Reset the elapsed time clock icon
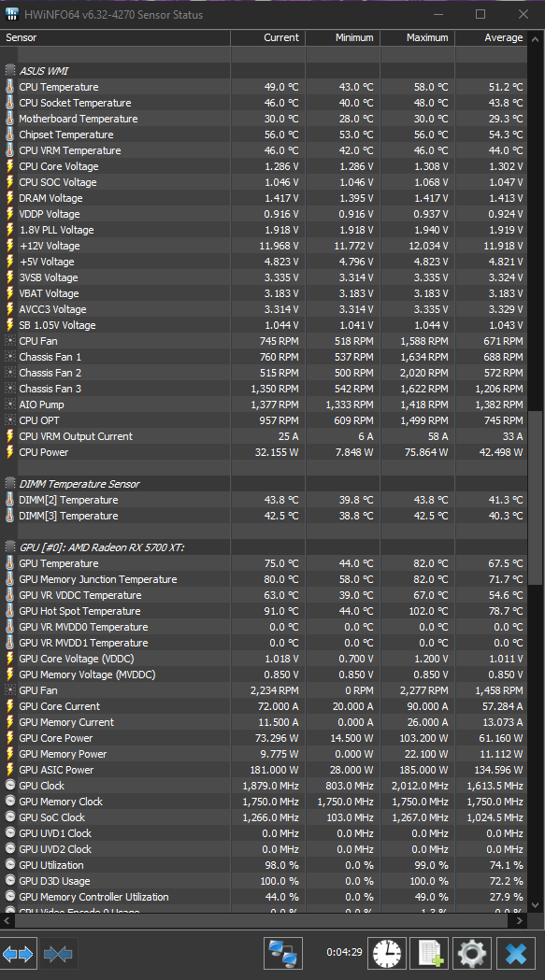Screen dimensions: 545x980 click(387, 954)
